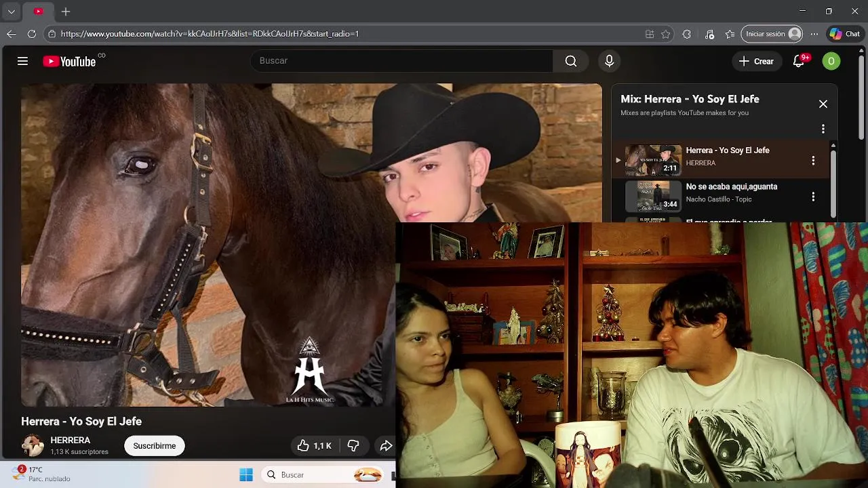
Task: Open the notifications bell
Action: 799,61
